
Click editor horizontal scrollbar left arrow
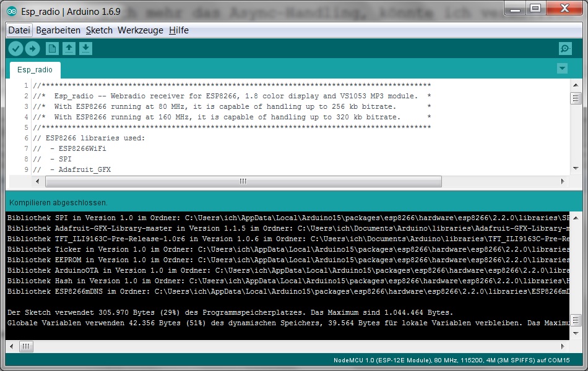(37, 181)
